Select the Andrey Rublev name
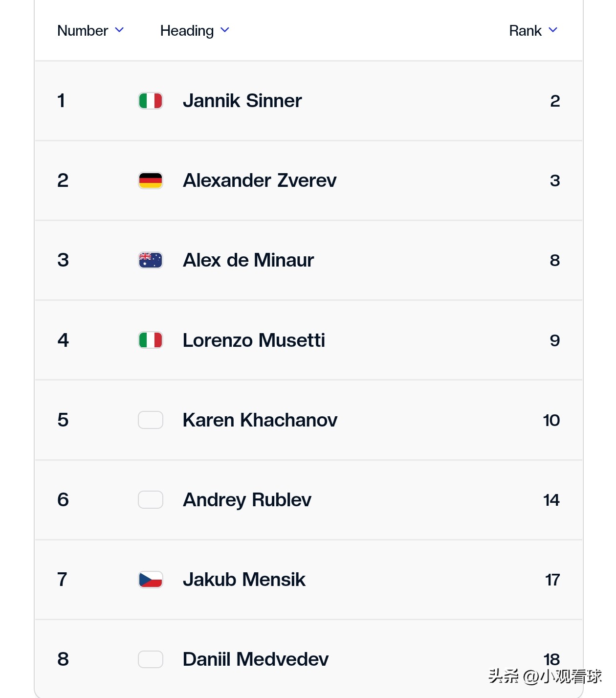The image size is (616, 698). click(x=247, y=500)
